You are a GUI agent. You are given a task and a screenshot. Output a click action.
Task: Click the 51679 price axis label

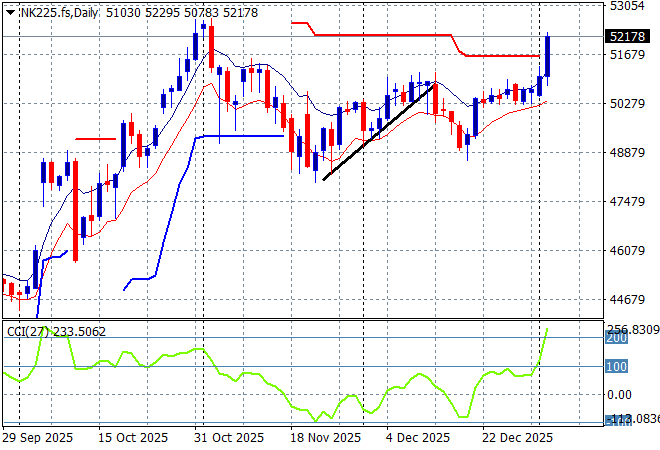627,54
